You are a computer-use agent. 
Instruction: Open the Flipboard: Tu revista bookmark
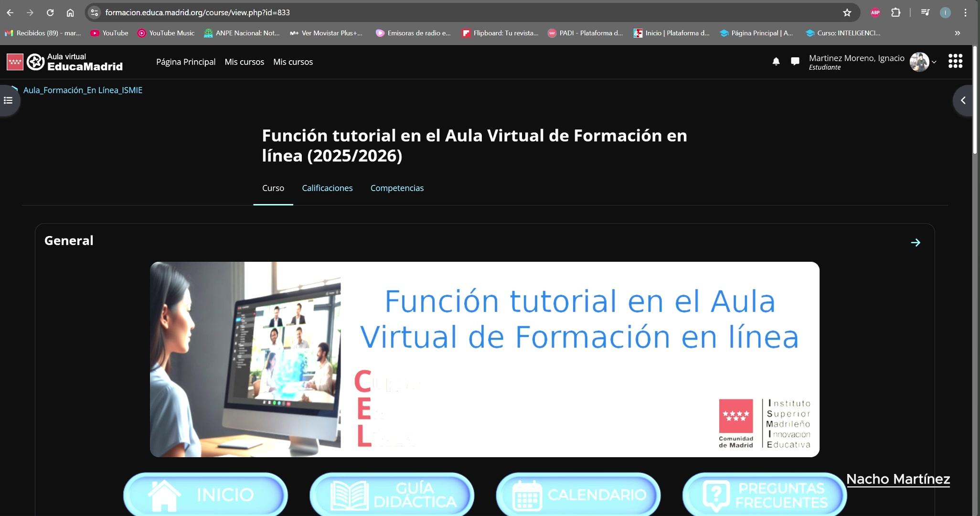[x=500, y=33]
